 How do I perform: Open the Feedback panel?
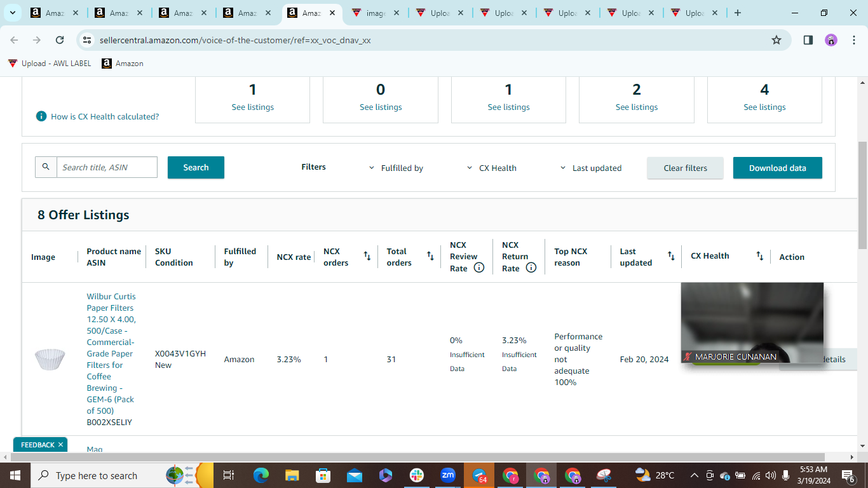coord(37,445)
